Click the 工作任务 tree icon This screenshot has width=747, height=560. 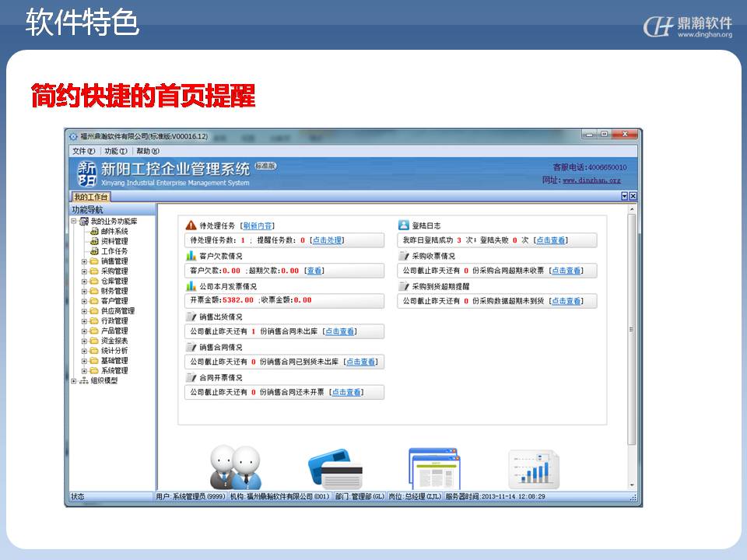(x=94, y=251)
